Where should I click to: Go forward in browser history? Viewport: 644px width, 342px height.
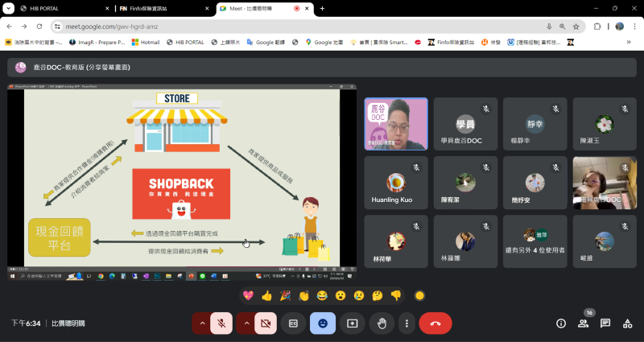coord(24,27)
